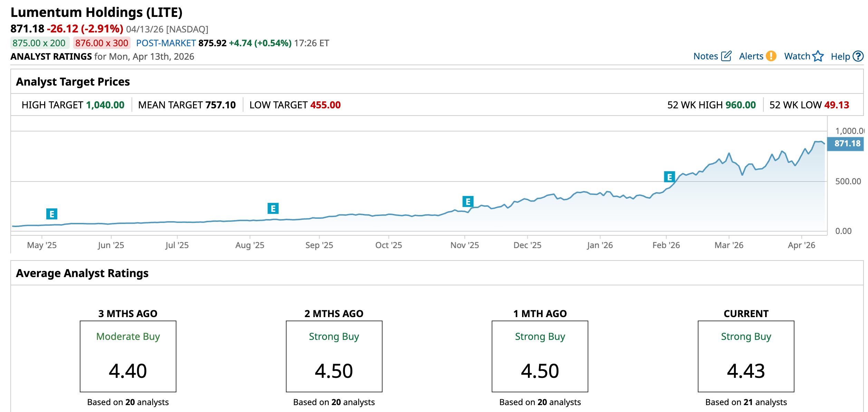Click the Watch link text

(797, 56)
